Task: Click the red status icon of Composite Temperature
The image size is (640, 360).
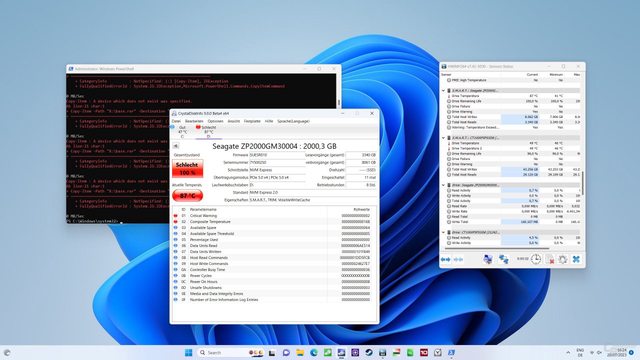Action: pyautogui.click(x=176, y=222)
